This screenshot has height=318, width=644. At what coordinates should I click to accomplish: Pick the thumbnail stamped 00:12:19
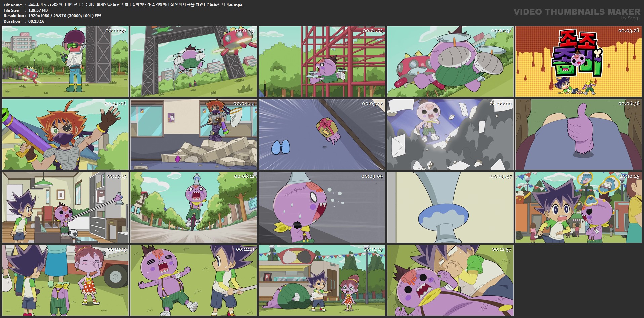[322, 280]
